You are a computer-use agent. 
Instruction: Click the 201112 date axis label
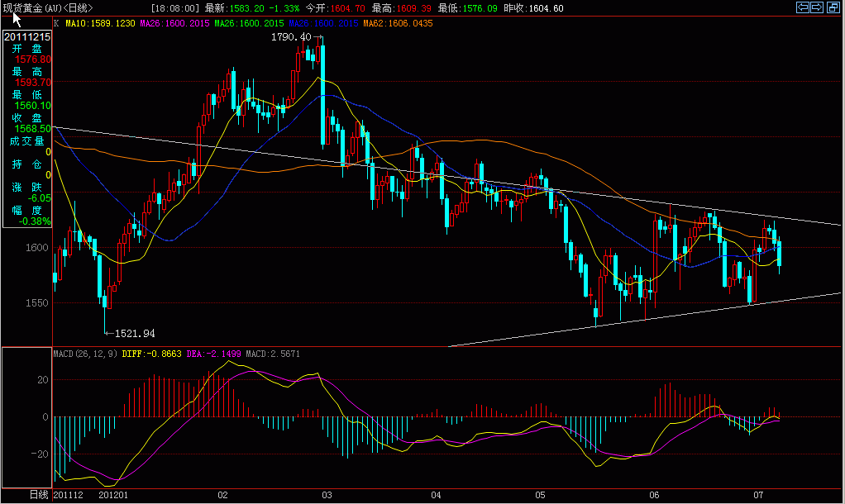tap(69, 495)
